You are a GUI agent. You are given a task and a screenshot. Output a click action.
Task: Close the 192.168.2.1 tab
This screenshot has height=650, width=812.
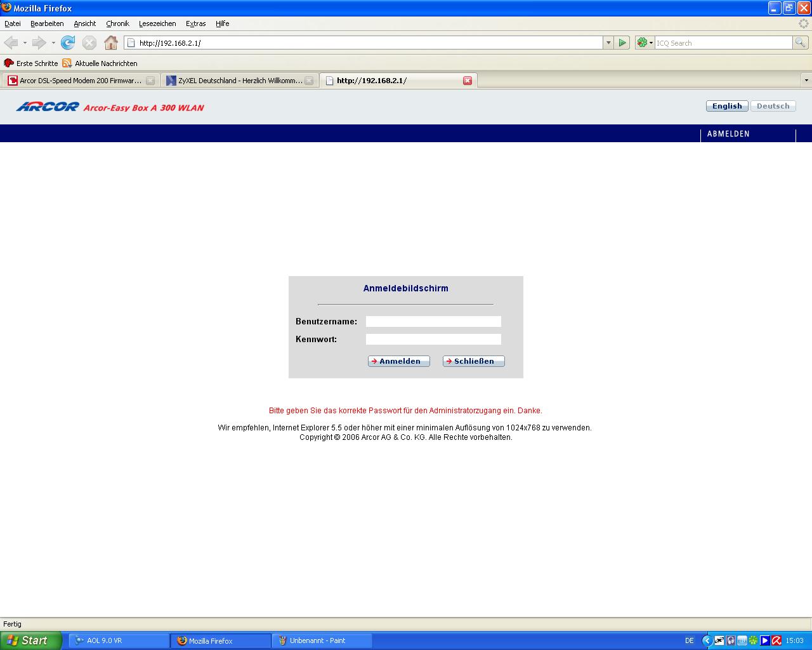pyautogui.click(x=468, y=81)
